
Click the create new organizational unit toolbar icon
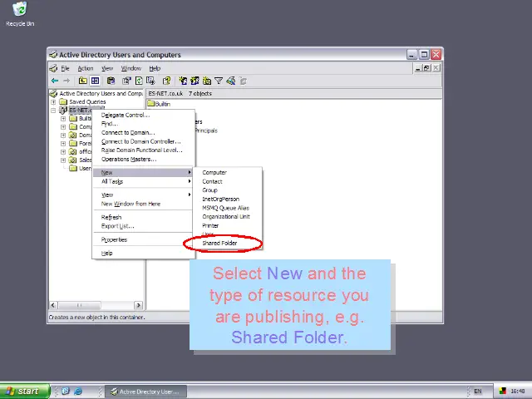207,81
